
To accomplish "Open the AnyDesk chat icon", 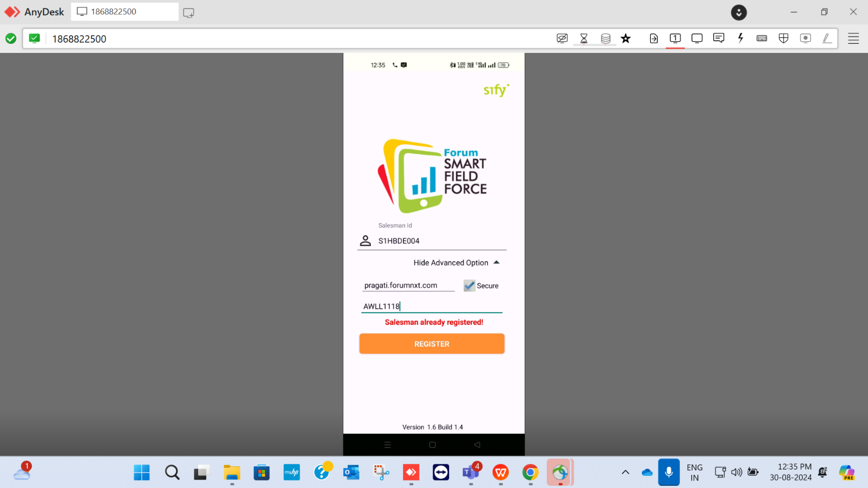I will point(718,38).
